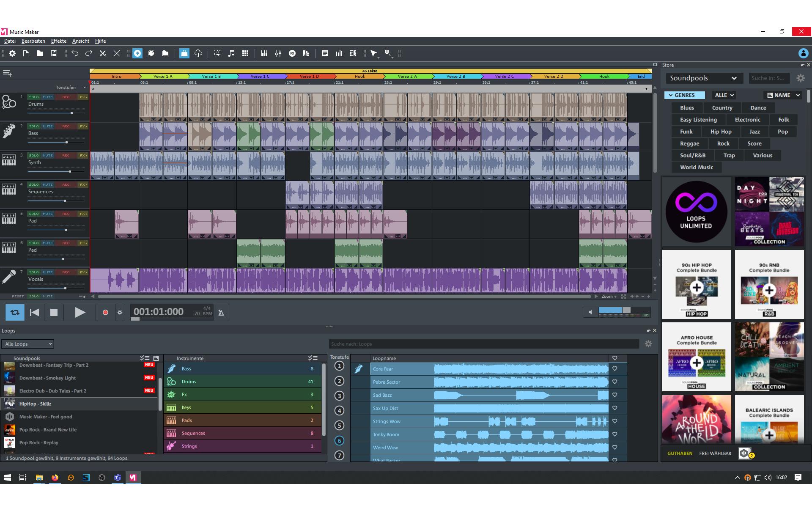Click the Vocals track microphone icon
This screenshot has width=812, height=511.
pos(9,277)
